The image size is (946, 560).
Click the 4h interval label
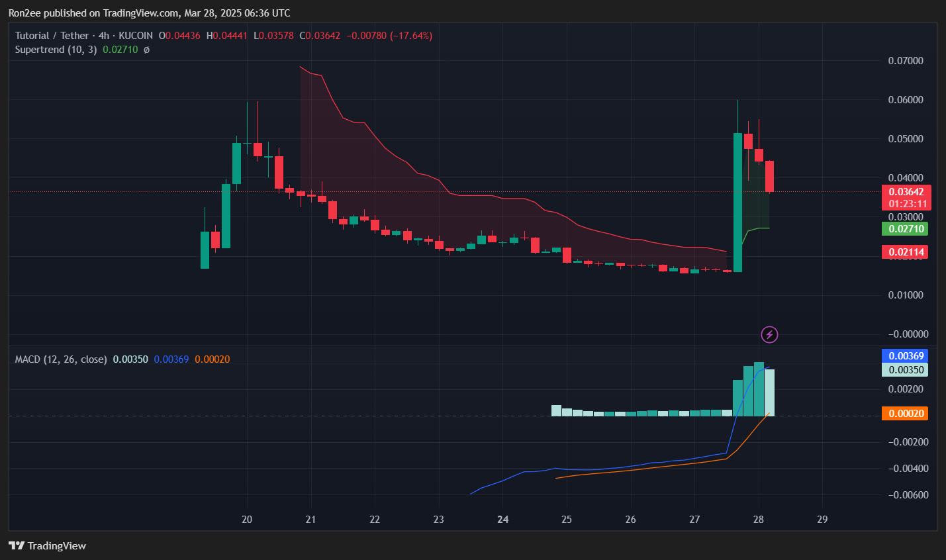tap(104, 36)
